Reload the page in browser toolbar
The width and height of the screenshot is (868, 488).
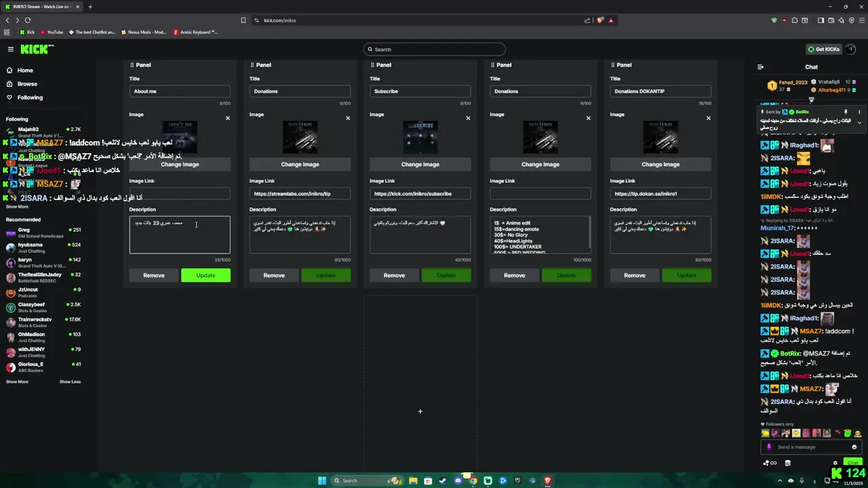tap(28, 20)
